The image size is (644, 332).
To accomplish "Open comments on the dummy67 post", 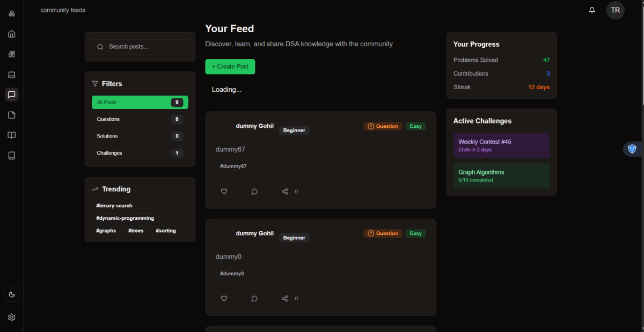I will [254, 191].
